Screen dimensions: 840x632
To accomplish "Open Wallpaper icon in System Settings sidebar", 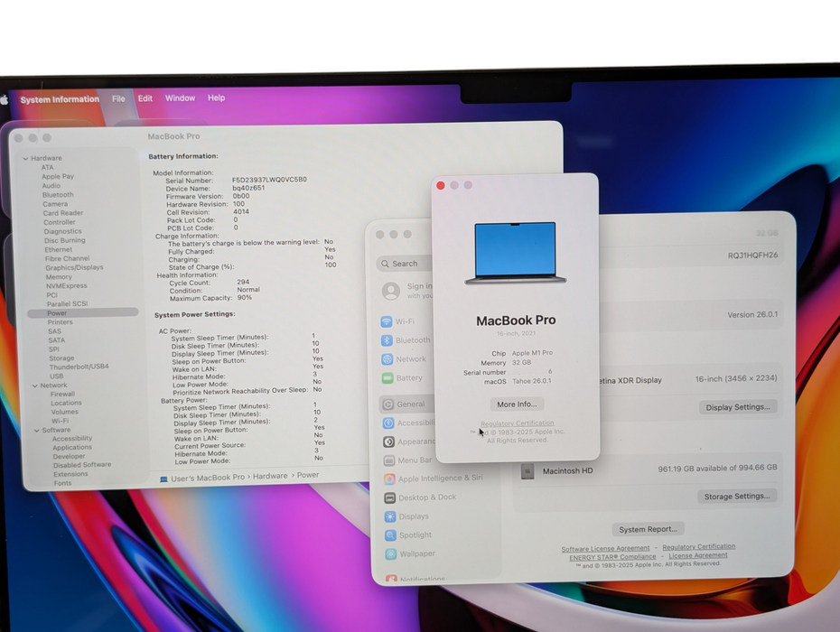I will click(391, 553).
